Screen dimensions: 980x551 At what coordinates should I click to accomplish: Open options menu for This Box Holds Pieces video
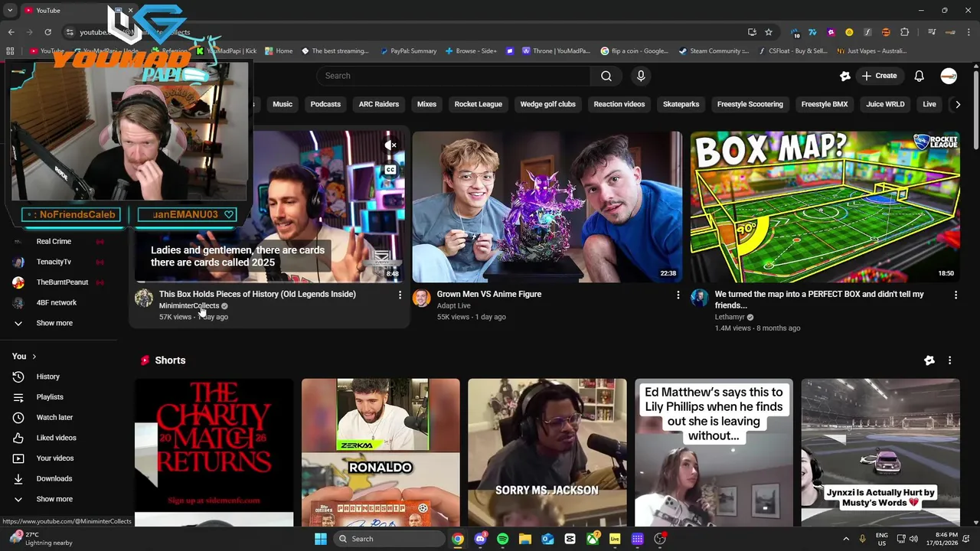click(400, 295)
